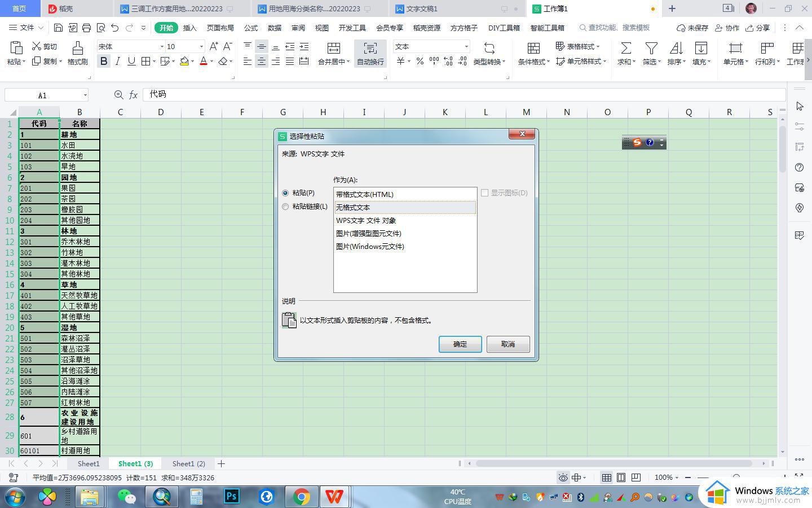Screen dimensions: 812x508
Task: Toggle Bold formatting
Action: pos(104,61)
